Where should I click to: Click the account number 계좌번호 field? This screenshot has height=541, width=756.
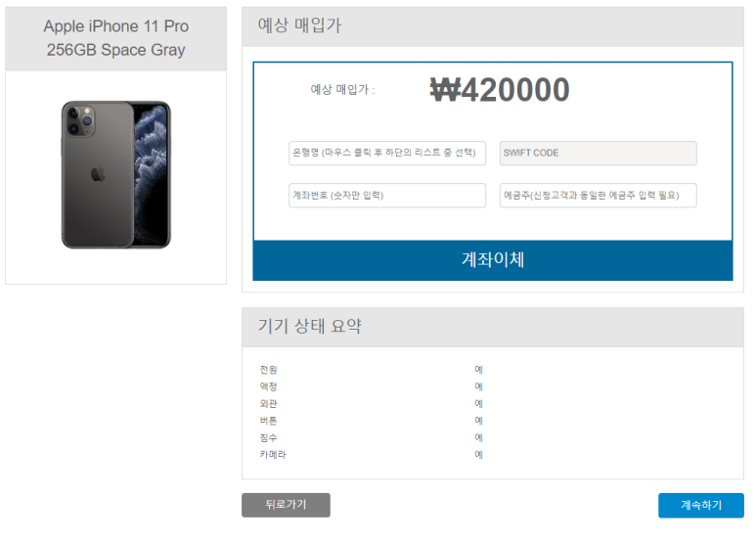tap(387, 196)
